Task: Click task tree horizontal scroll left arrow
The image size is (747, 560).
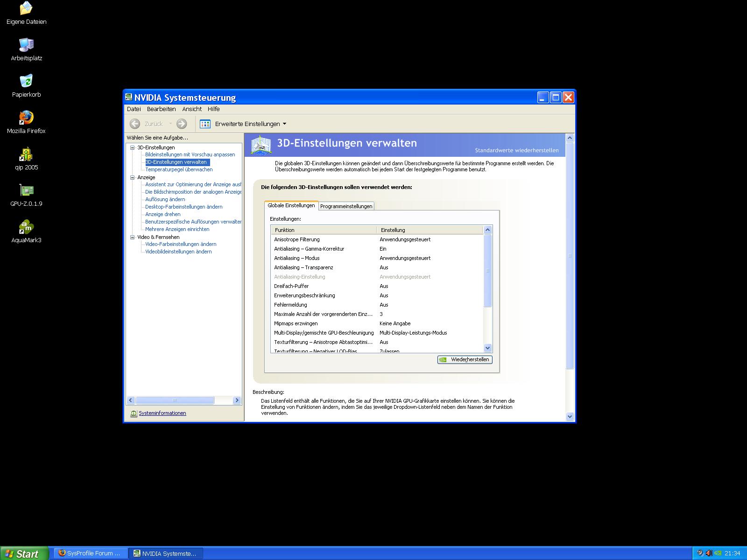Action: (x=131, y=400)
